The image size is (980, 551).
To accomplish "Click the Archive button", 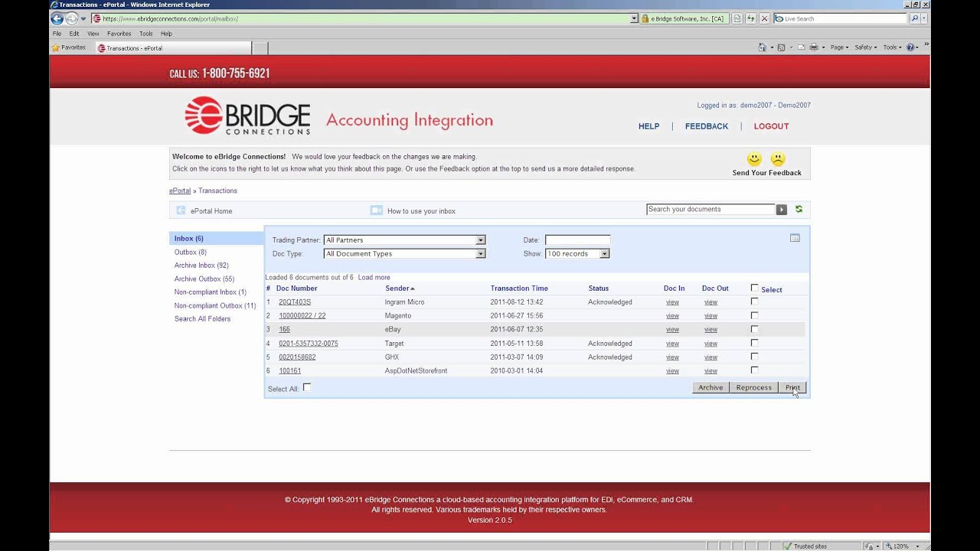I will (x=710, y=388).
